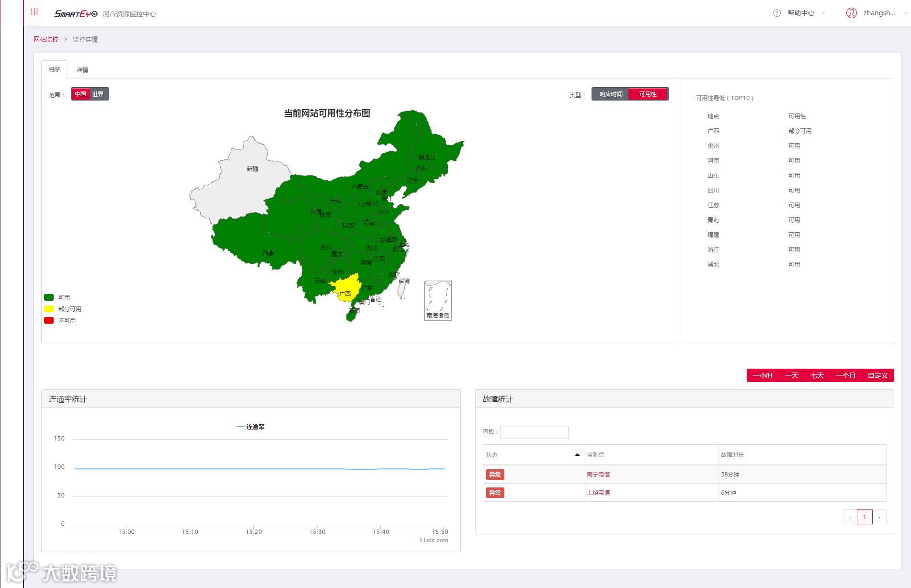Click the 部分可用 status text
911x588 pixels.
point(800,131)
